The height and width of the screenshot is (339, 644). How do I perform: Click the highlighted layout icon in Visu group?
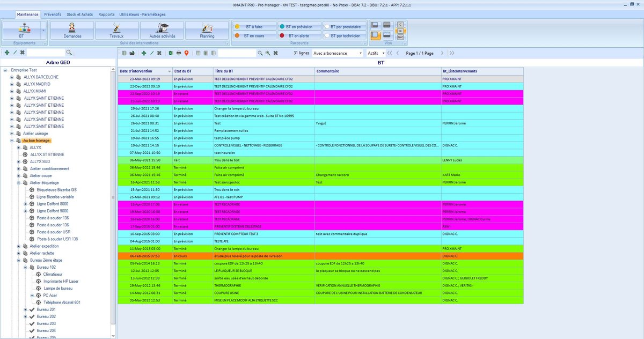point(376,35)
